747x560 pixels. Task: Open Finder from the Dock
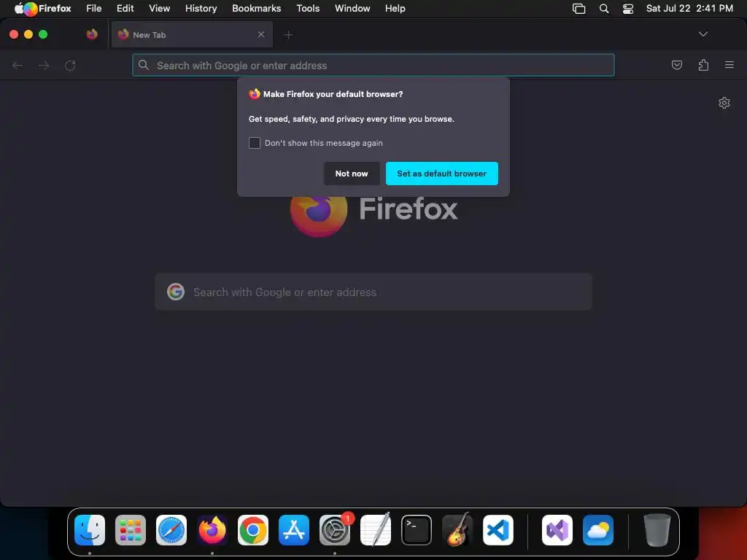click(x=90, y=530)
